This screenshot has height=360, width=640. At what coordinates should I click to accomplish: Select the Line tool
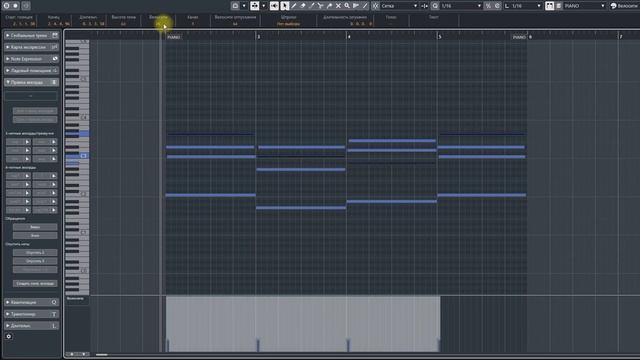tap(365, 6)
